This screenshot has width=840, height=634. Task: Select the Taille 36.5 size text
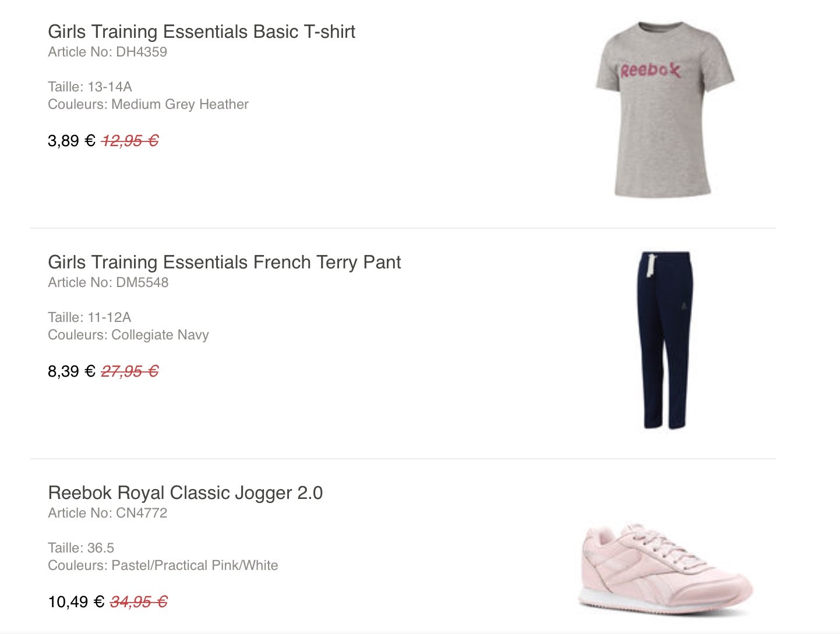coord(81,548)
